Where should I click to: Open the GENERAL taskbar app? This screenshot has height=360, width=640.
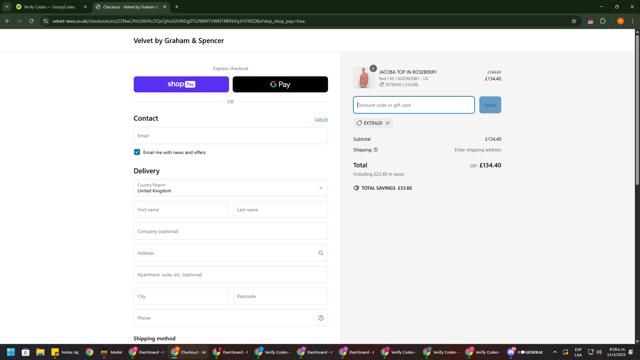coord(525,352)
